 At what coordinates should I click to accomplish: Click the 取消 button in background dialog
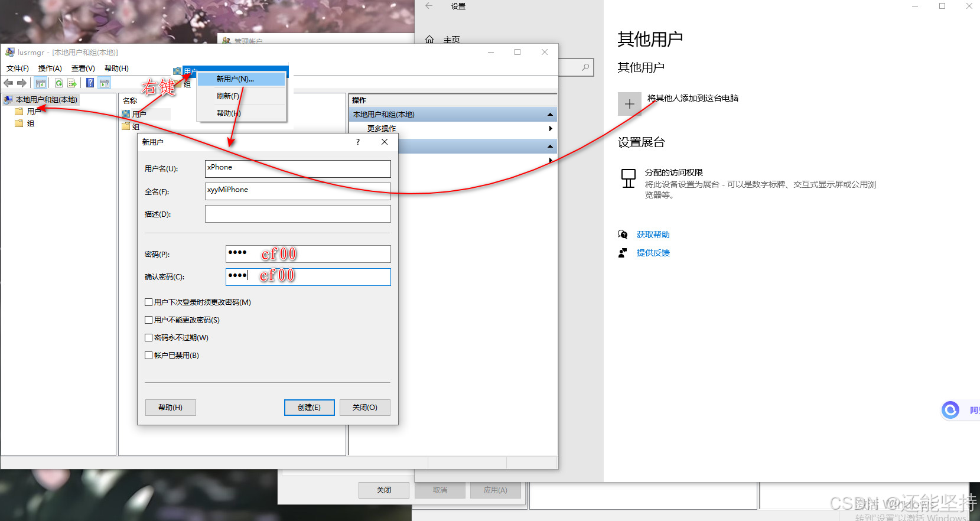(440, 490)
